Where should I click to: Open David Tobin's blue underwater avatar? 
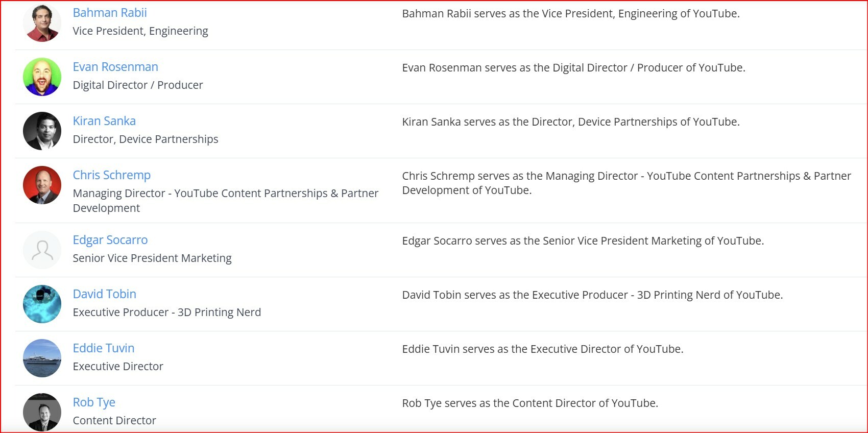point(42,304)
